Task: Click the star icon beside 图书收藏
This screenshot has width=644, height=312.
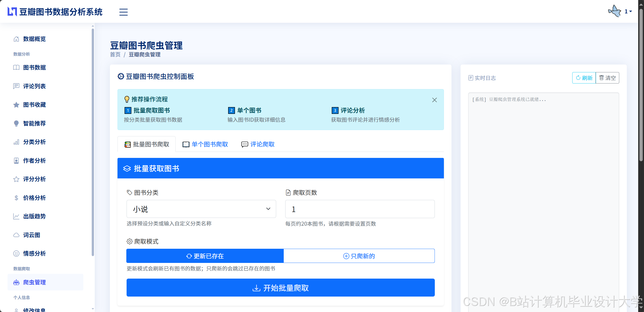Action: coord(16,105)
